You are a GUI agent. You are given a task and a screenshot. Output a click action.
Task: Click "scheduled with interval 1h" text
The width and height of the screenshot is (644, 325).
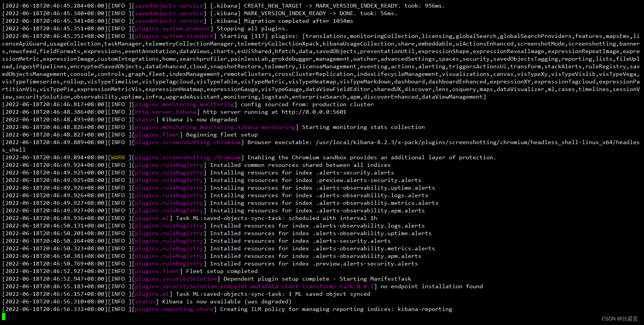pos(333,218)
